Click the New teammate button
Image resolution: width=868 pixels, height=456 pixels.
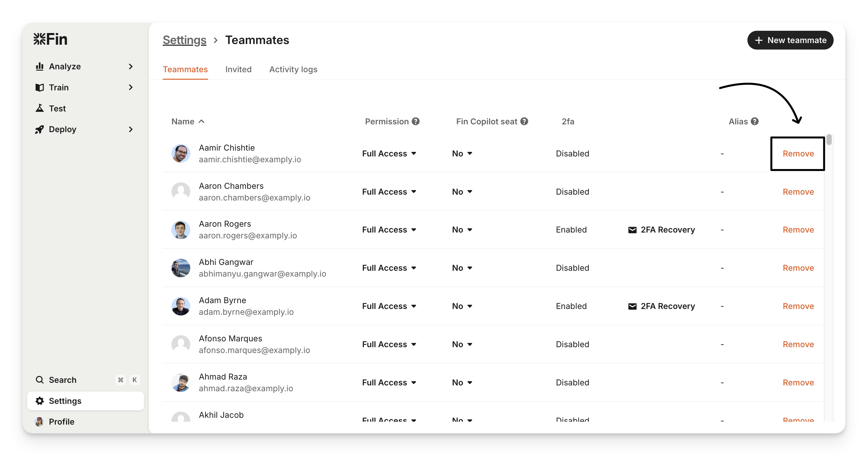(790, 40)
